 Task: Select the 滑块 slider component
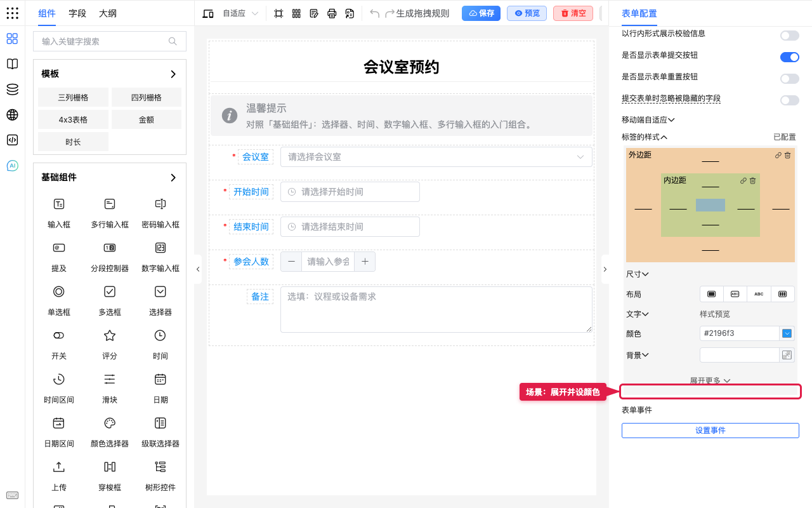pyautogui.click(x=110, y=379)
